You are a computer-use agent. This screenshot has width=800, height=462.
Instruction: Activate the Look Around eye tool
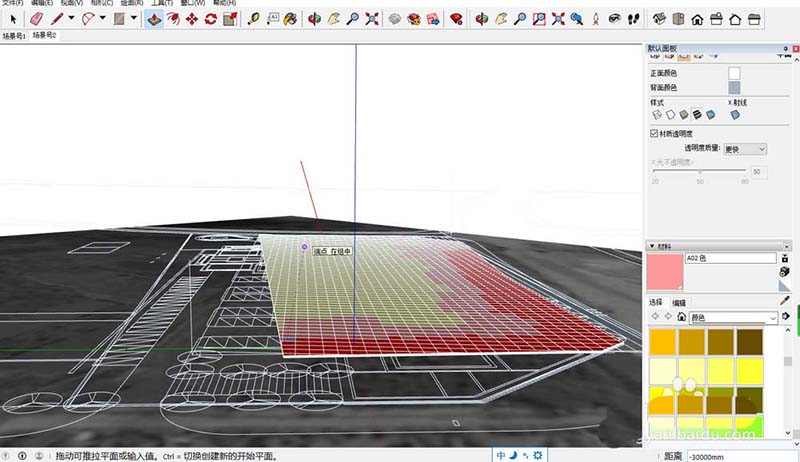pyautogui.click(x=614, y=19)
